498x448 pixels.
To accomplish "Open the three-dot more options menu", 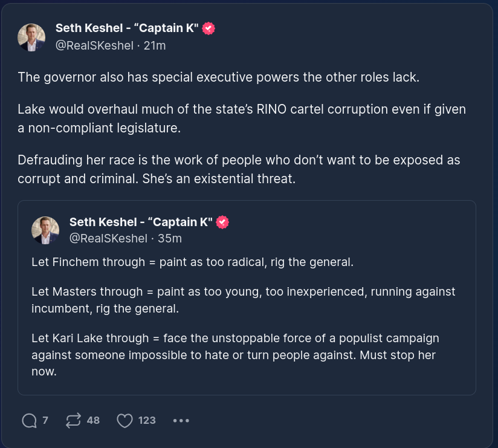I will pos(181,420).
